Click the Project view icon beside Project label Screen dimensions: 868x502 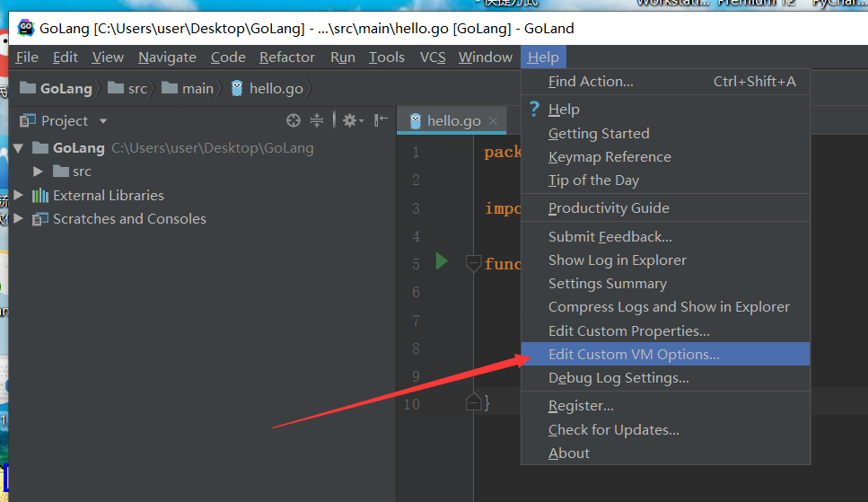coord(27,121)
